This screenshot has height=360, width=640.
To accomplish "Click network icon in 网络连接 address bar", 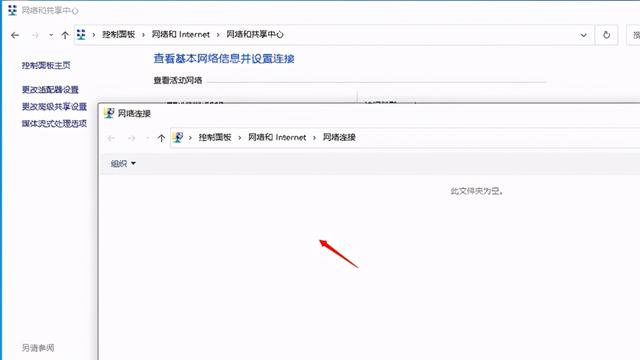I will pyautogui.click(x=178, y=138).
